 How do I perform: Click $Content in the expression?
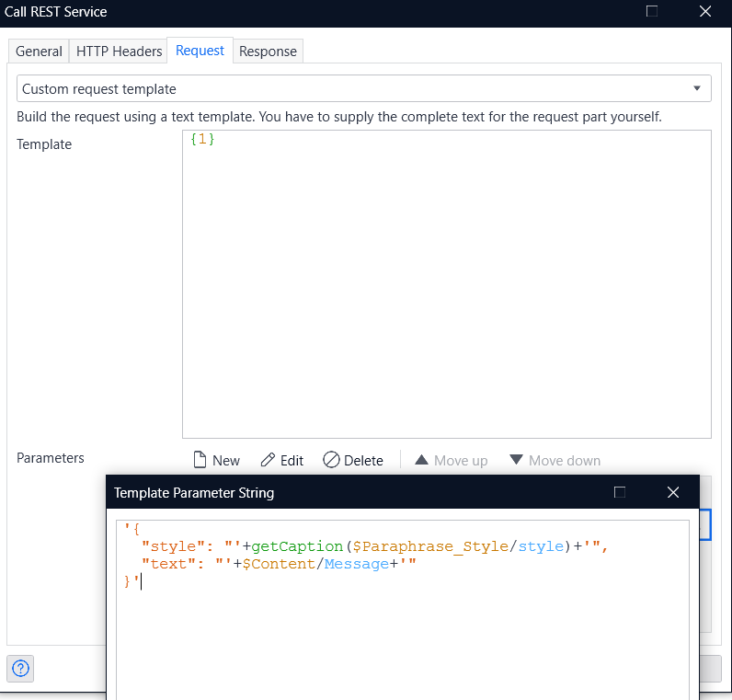tap(279, 564)
